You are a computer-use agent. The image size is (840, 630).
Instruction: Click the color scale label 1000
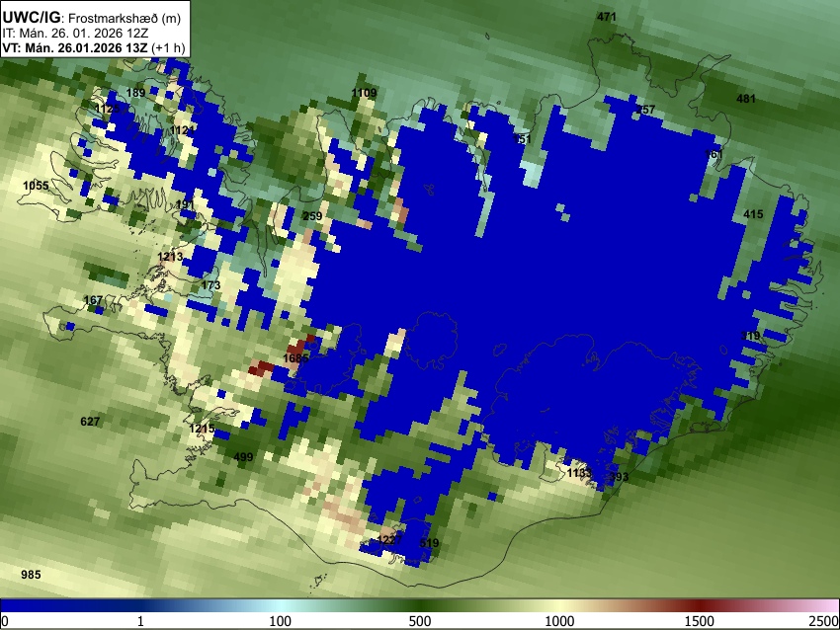559,621
